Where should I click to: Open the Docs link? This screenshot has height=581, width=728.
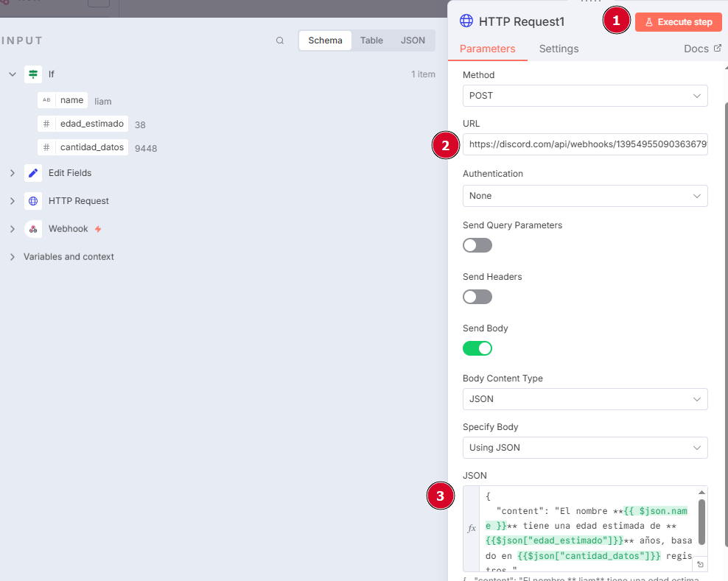[702, 49]
